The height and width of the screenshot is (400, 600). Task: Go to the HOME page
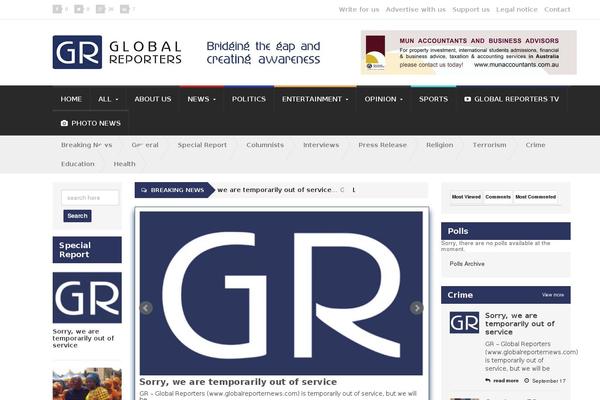[x=71, y=99]
